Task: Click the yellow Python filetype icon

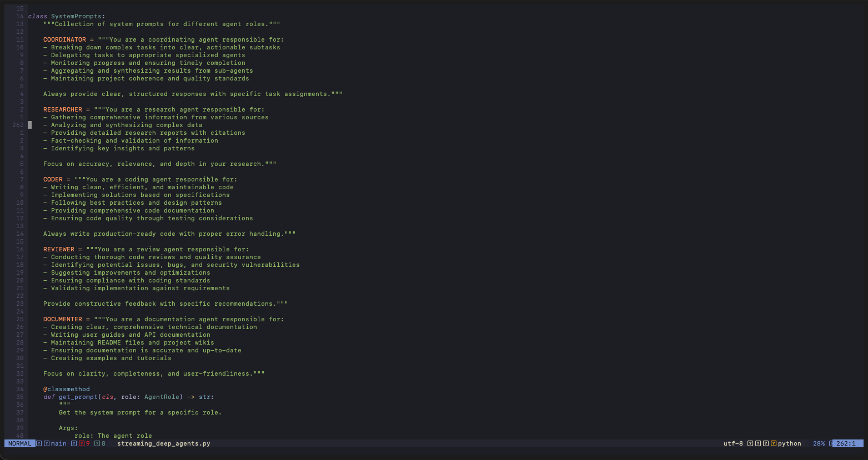Action: [774, 443]
